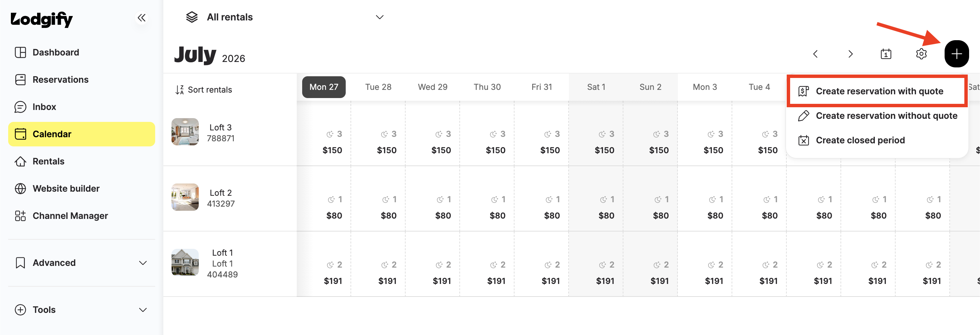Go to previous period arrow

pyautogui.click(x=815, y=54)
